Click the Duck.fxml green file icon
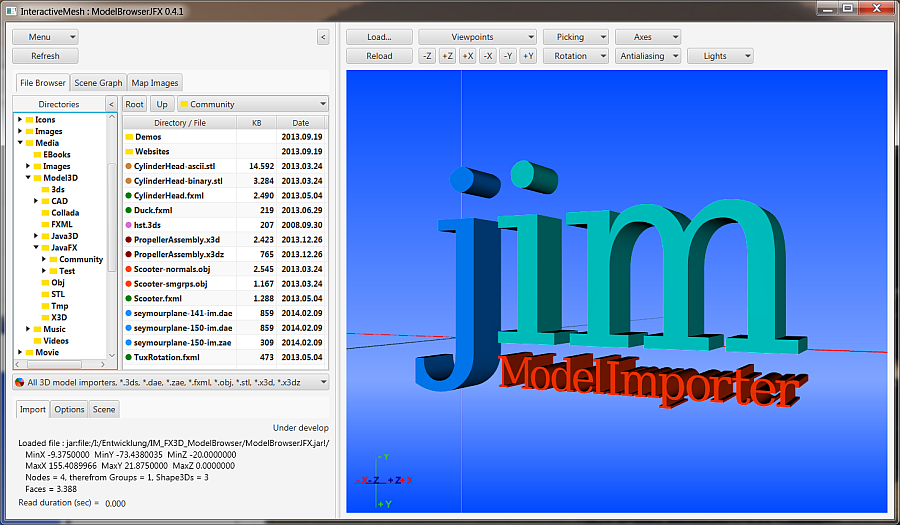 click(x=129, y=210)
